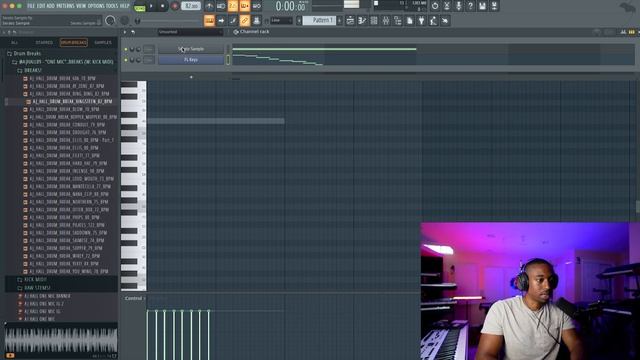Click the graph icon at channel rack top right
The height and width of the screenshot is (360, 640).
click(x=623, y=32)
